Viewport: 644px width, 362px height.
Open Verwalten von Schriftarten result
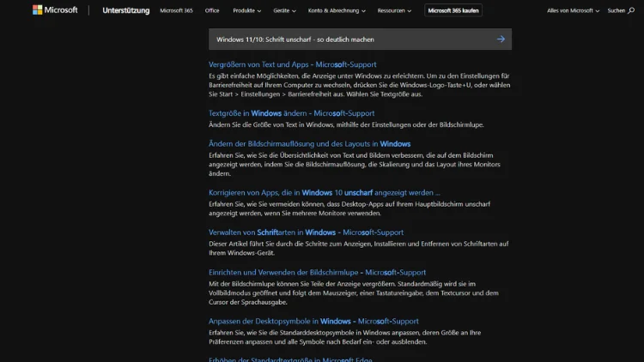point(306,232)
